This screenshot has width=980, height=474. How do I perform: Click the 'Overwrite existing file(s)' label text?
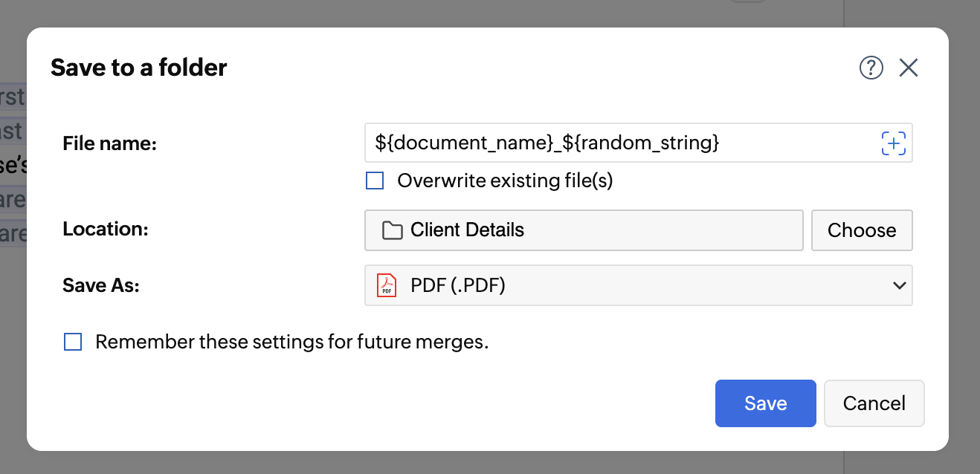(505, 181)
